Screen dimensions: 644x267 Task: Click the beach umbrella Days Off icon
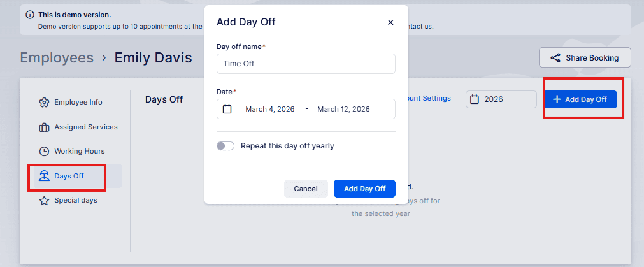[x=44, y=176]
